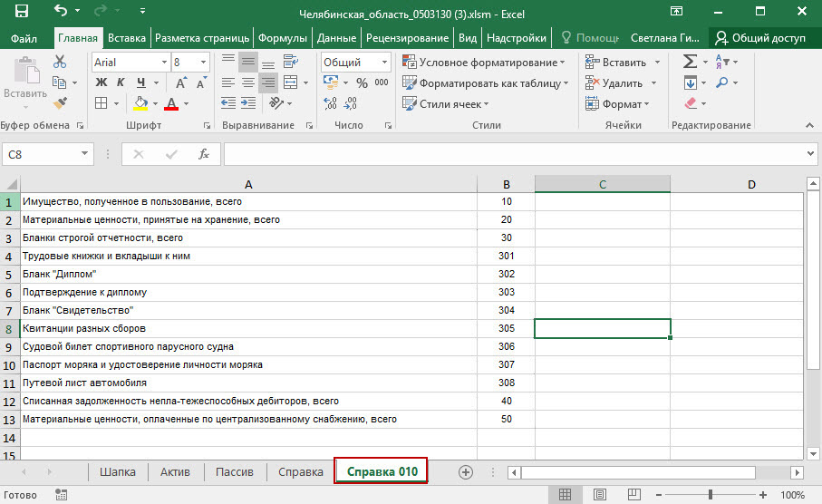Open Find and Select magnifier icon

[x=722, y=82]
